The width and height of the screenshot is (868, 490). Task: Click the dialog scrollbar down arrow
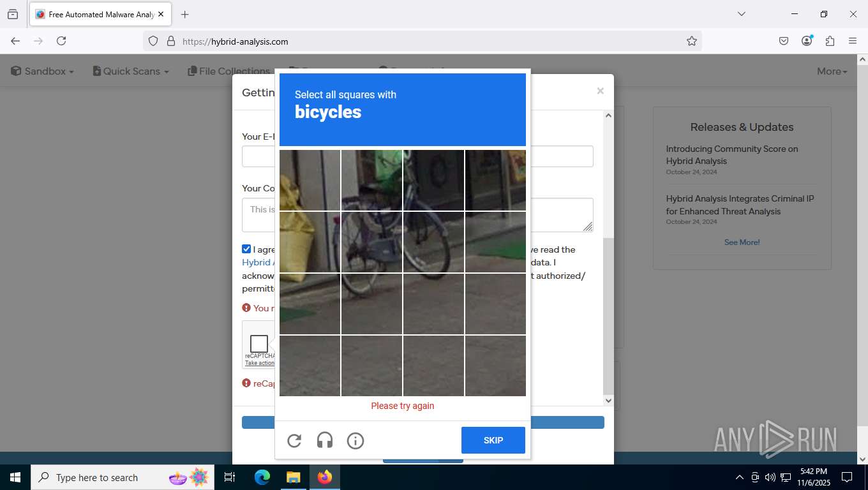point(608,401)
